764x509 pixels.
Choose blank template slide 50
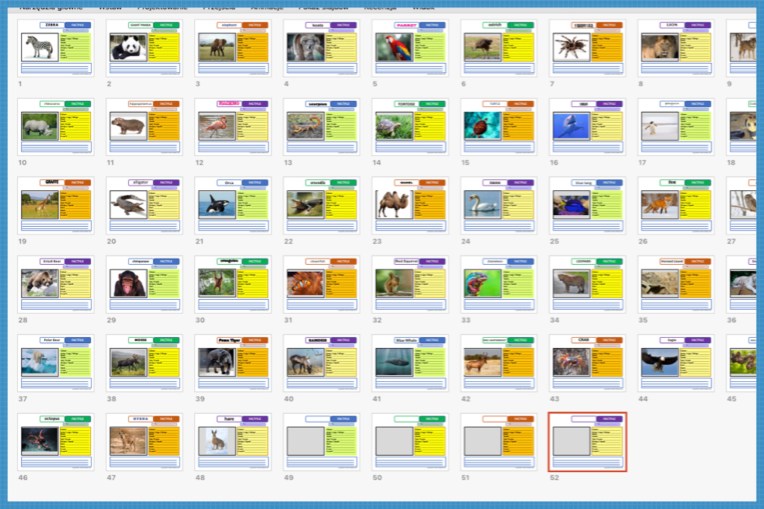pos(410,442)
